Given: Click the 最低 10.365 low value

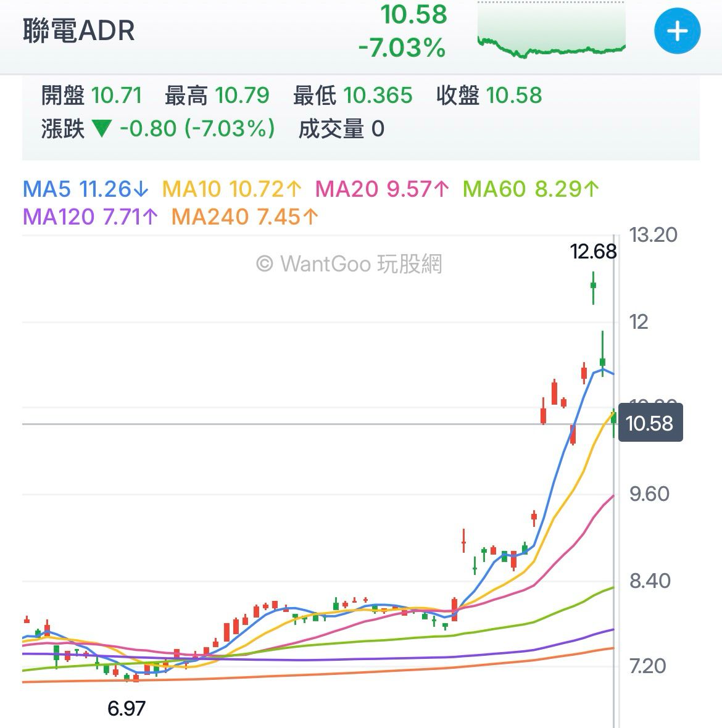Looking at the screenshot, I should (352, 96).
